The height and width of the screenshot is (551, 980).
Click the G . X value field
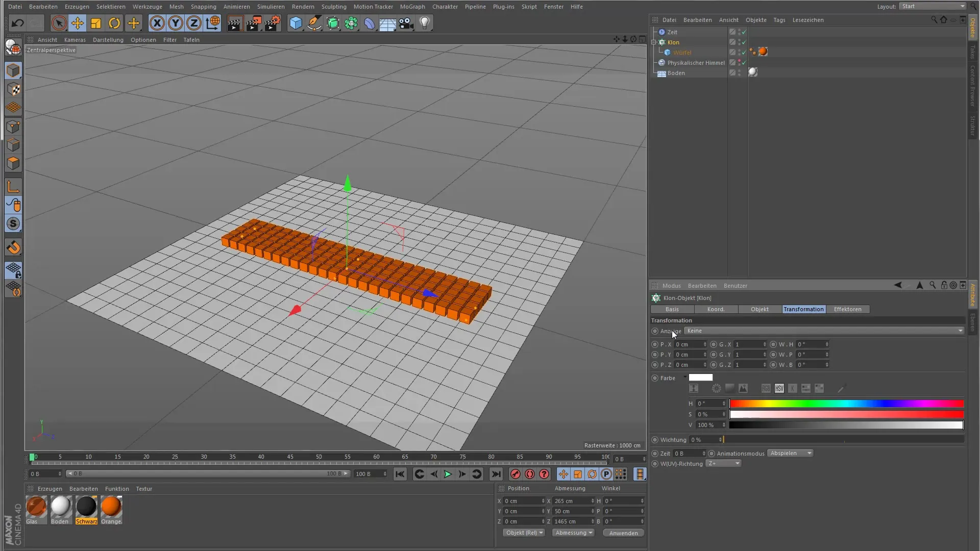tap(750, 344)
